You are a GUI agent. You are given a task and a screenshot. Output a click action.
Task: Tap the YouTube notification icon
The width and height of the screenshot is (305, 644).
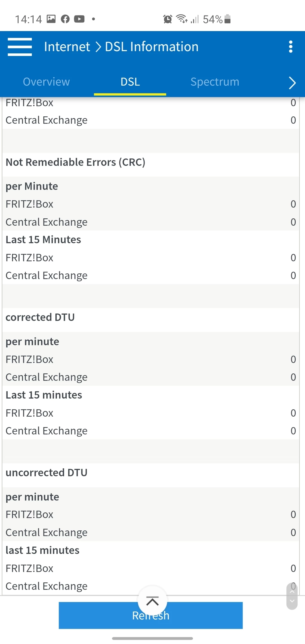pos(79,19)
